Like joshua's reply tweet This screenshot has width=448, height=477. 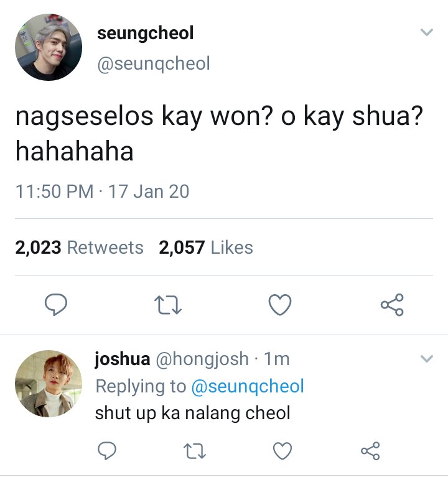coord(282,451)
